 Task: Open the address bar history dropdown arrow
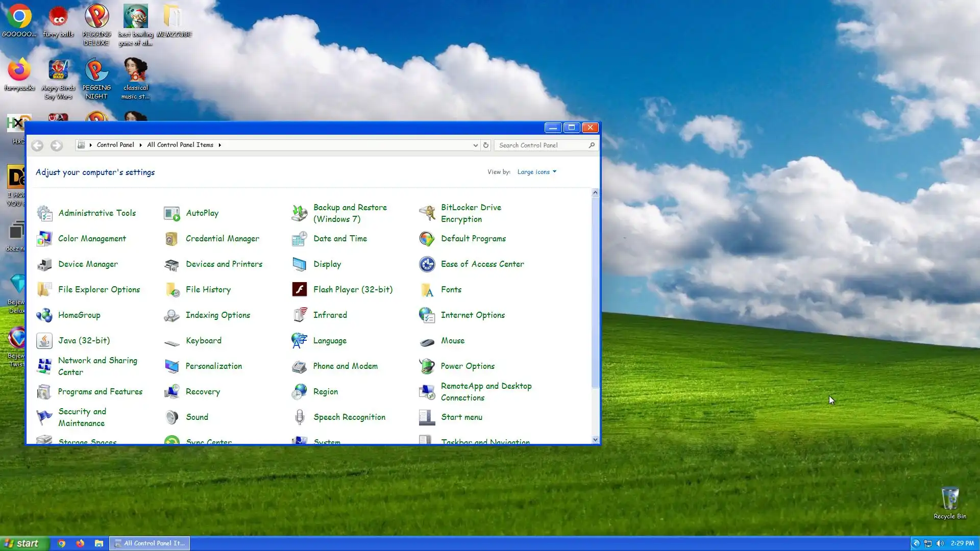pos(475,145)
